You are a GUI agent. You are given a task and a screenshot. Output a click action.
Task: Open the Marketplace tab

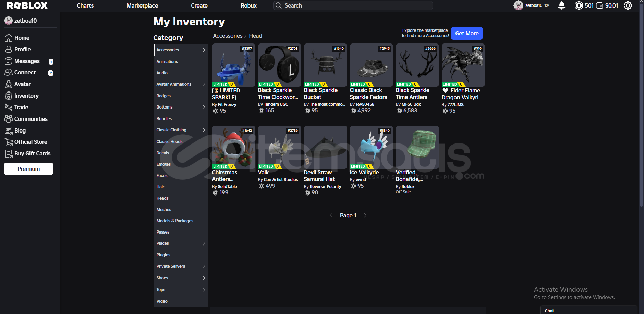click(142, 5)
